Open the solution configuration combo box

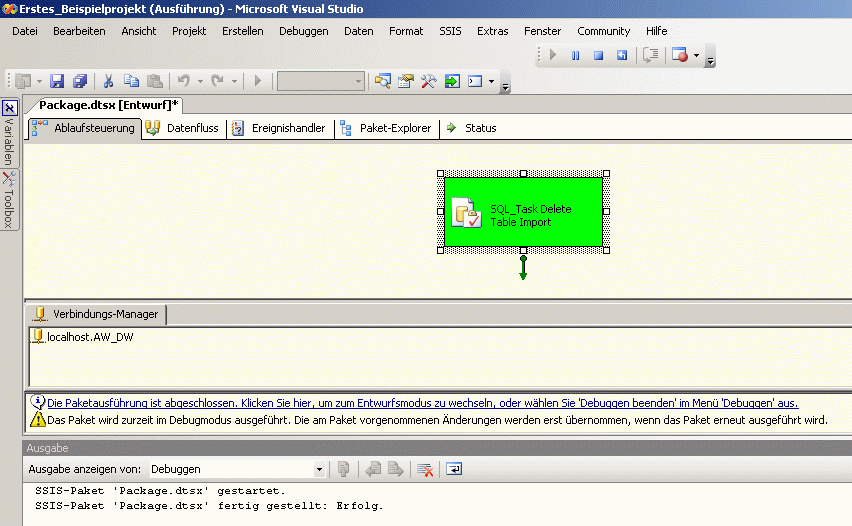321,82
